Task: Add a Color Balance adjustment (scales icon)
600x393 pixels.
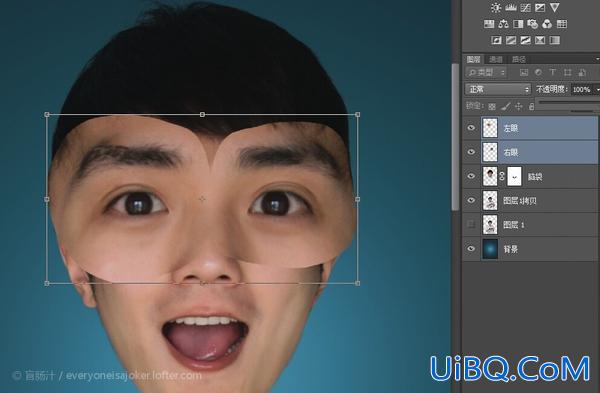Action: click(503, 24)
